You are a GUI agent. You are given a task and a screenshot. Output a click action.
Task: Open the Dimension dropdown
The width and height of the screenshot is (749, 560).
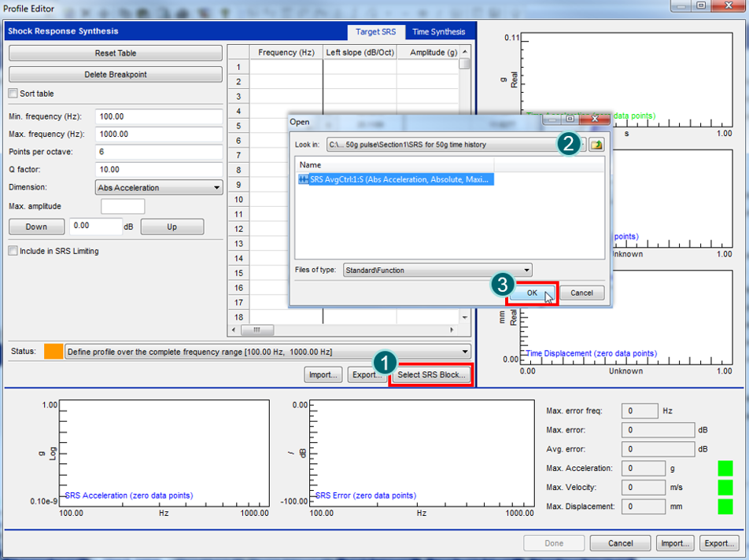(159, 188)
